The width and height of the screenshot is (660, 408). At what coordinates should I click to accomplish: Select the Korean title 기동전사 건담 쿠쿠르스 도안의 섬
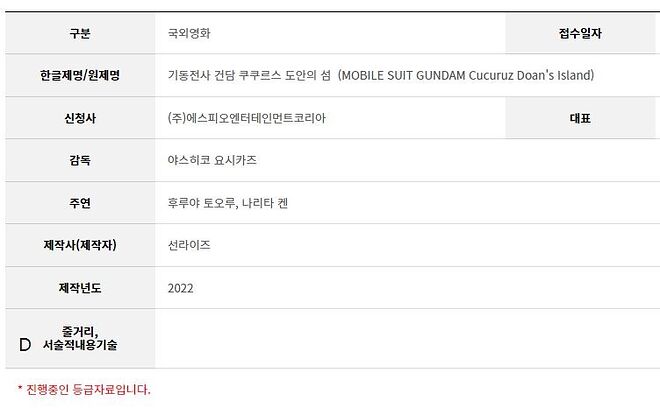click(249, 75)
